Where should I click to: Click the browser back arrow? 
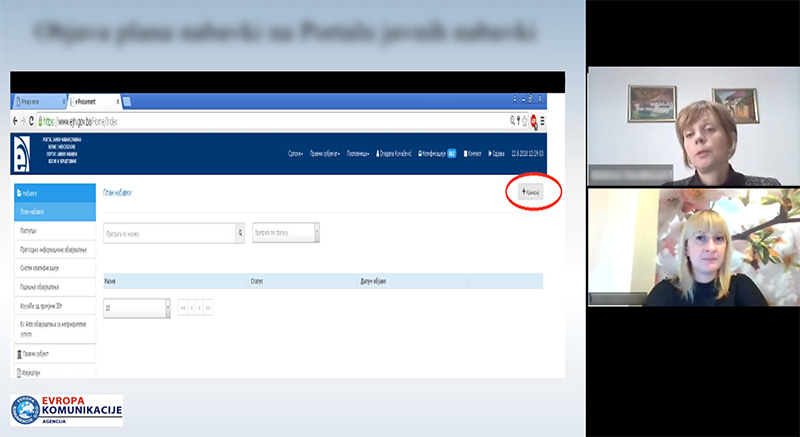(x=14, y=120)
